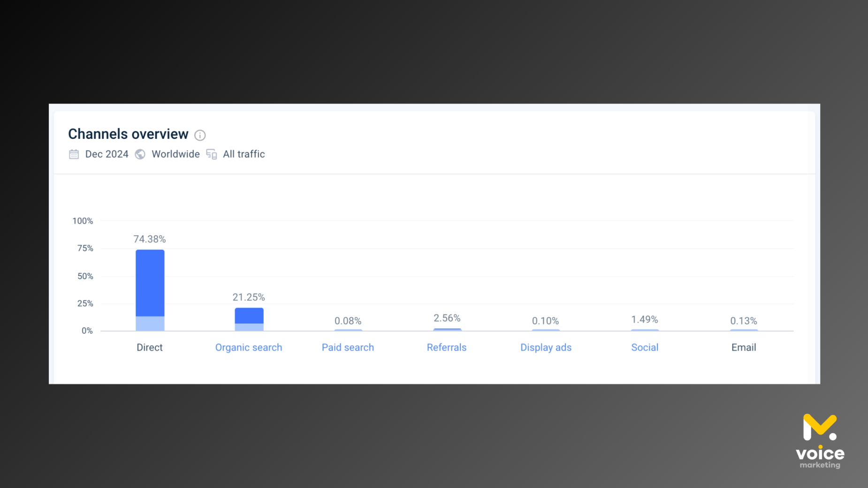Open the Paid search channel link
The width and height of the screenshot is (868, 488).
coord(348,347)
